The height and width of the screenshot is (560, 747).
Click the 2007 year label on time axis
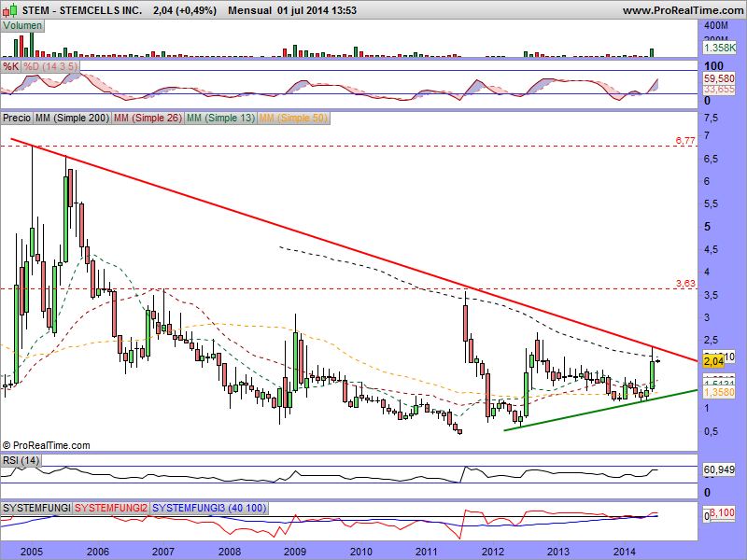click(163, 552)
